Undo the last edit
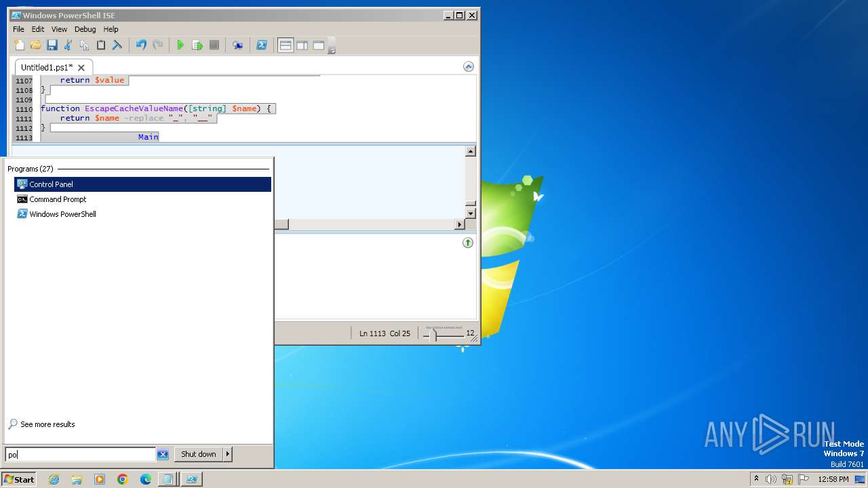Viewport: 868px width, 488px height. pyautogui.click(x=141, y=45)
